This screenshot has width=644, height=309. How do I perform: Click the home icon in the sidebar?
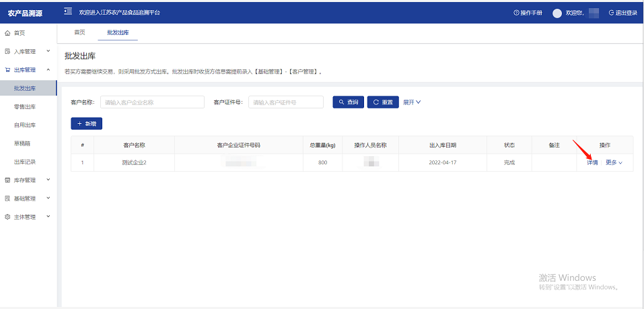7,32
